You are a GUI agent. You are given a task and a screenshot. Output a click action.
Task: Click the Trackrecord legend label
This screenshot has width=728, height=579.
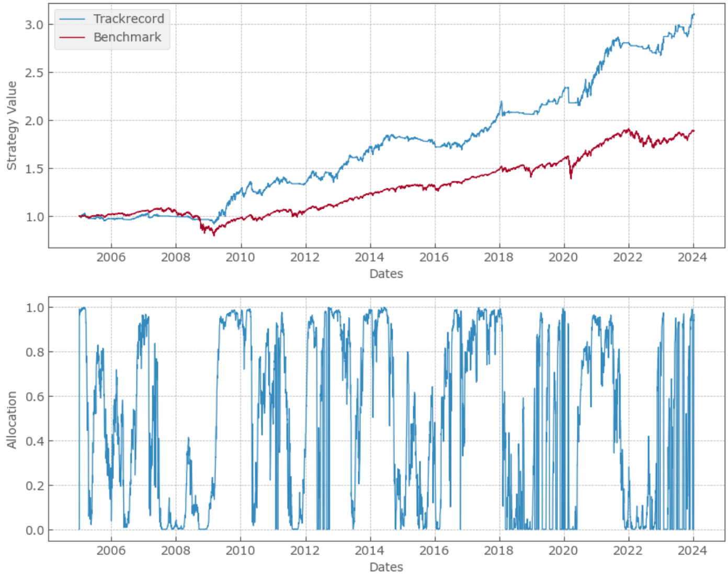tap(129, 19)
